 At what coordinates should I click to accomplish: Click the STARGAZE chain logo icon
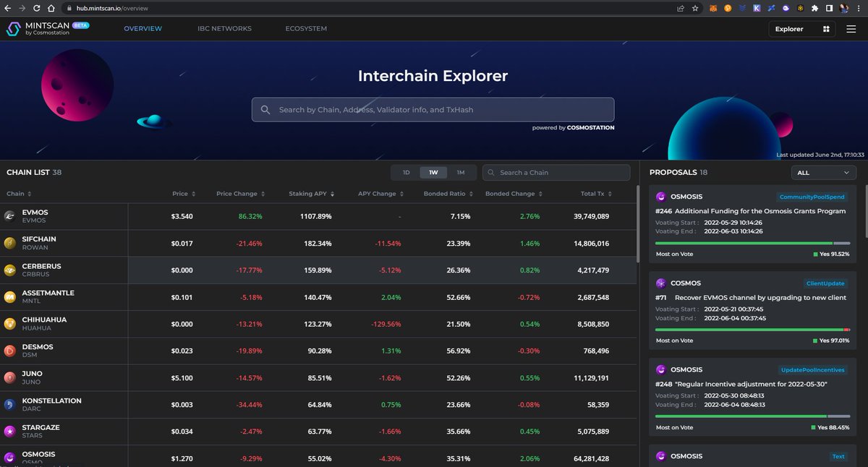click(x=10, y=432)
